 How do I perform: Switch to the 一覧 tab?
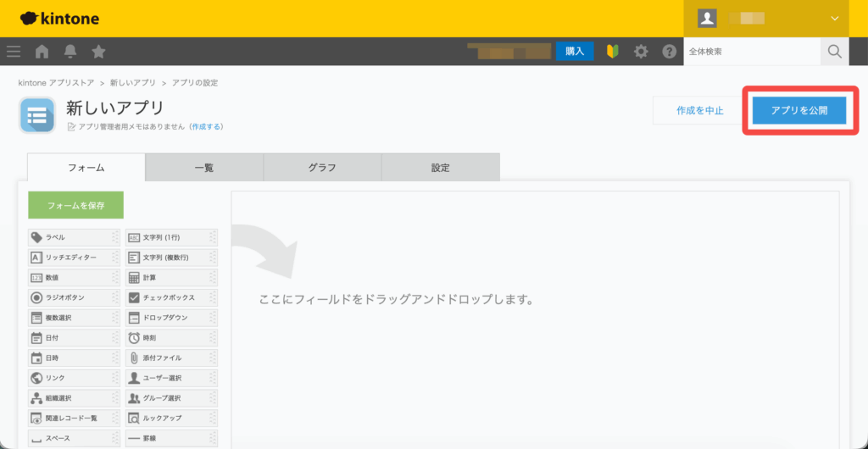[x=204, y=168]
